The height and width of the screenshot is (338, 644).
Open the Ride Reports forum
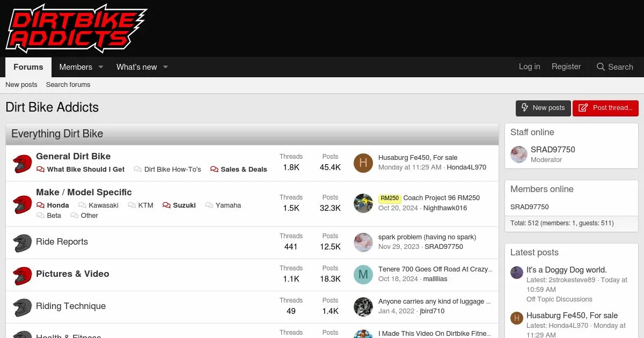[x=62, y=241]
